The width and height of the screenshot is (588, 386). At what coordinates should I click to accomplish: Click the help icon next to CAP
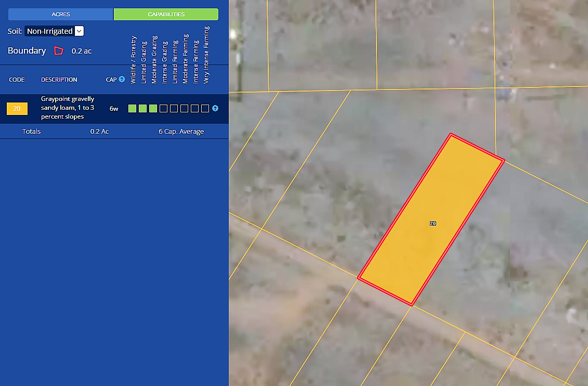(x=122, y=80)
